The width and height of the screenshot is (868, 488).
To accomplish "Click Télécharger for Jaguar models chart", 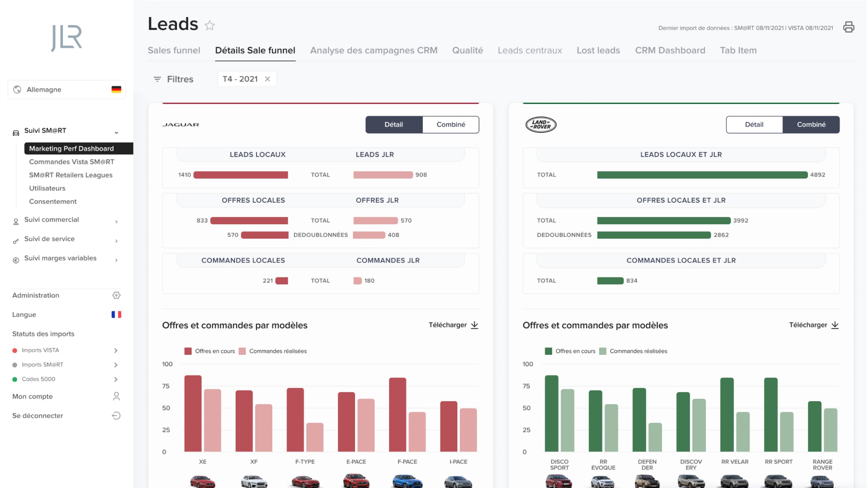I will coord(454,325).
